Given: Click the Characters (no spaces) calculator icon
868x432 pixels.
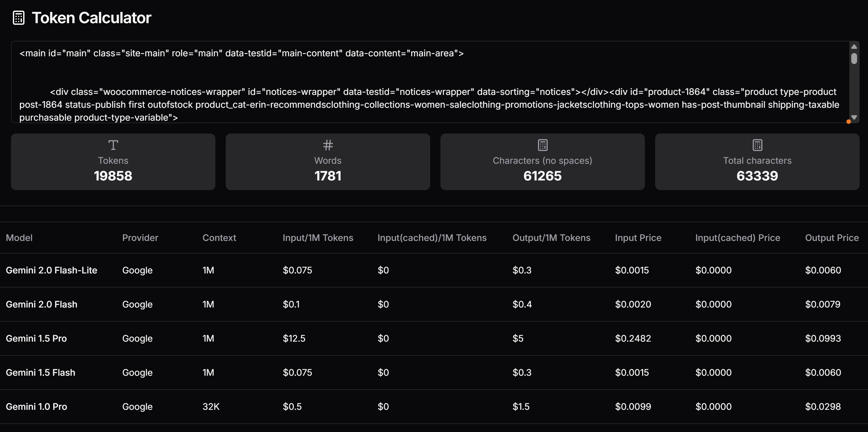Looking at the screenshot, I should (542, 145).
